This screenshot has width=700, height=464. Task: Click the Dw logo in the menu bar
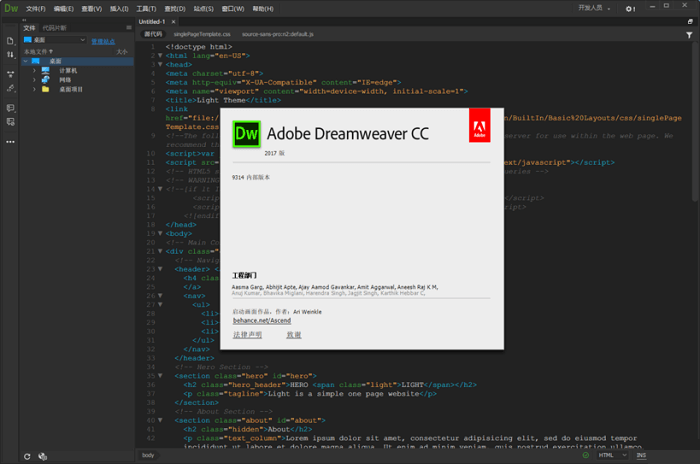coord(11,8)
